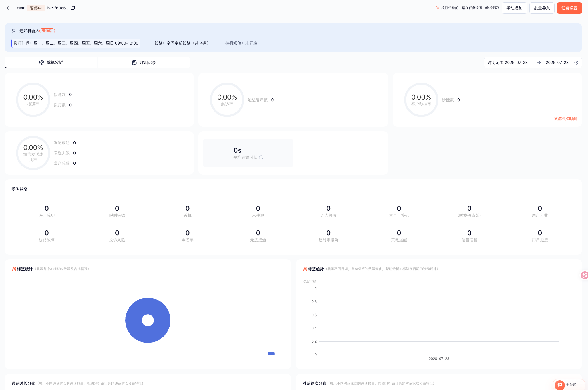Click the AI icon beside 标签统计
This screenshot has width=588, height=390.
14,269
